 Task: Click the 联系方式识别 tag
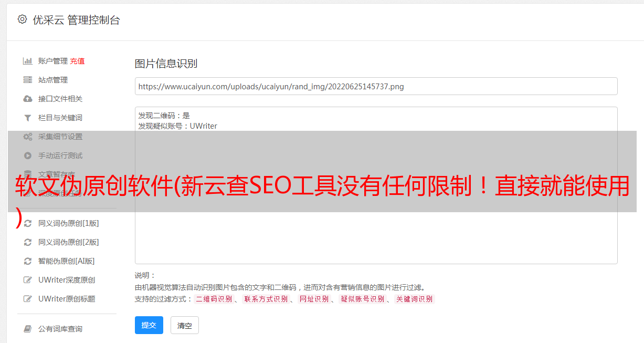[x=266, y=299]
